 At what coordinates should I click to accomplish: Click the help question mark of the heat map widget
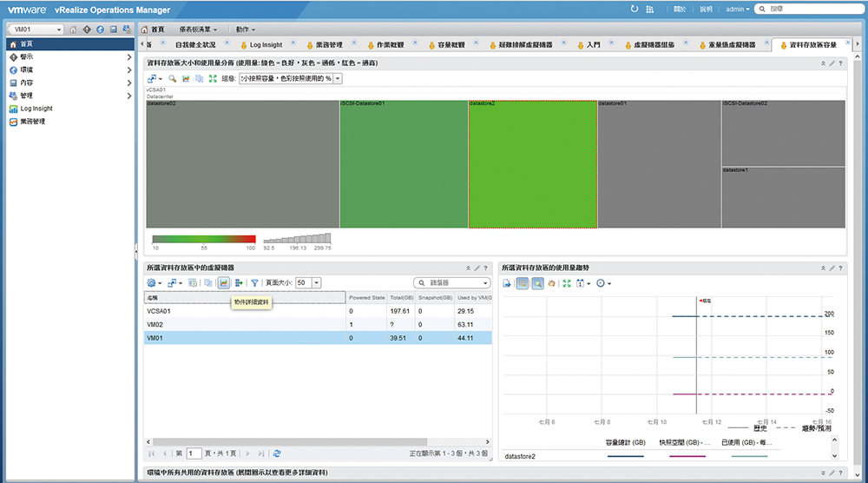[840, 63]
